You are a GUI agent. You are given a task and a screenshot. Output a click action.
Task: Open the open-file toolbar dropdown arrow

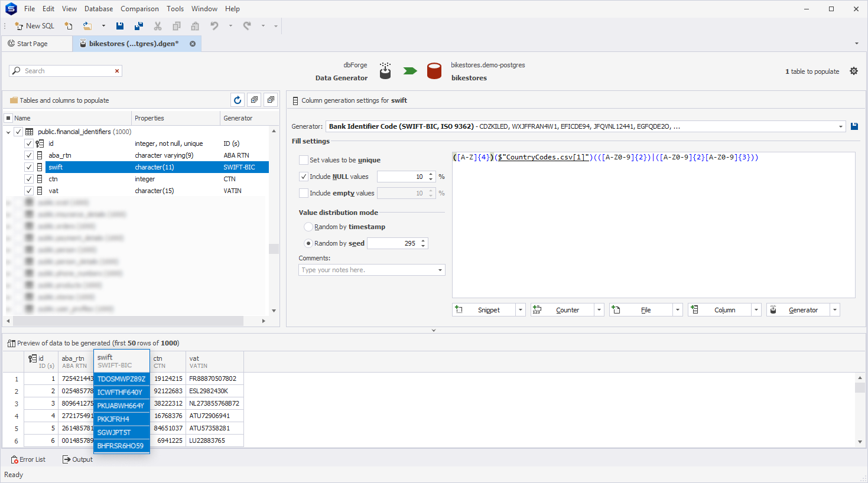103,26
